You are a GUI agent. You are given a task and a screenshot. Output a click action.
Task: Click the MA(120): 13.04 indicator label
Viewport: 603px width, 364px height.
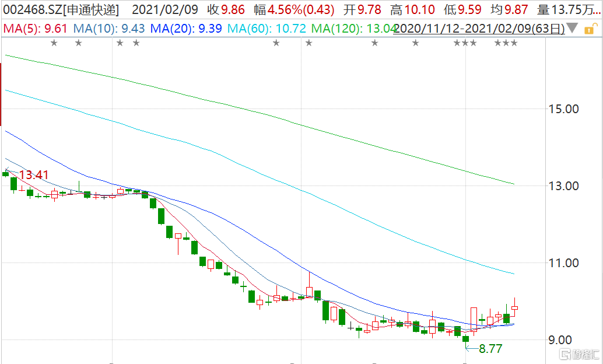click(x=354, y=29)
